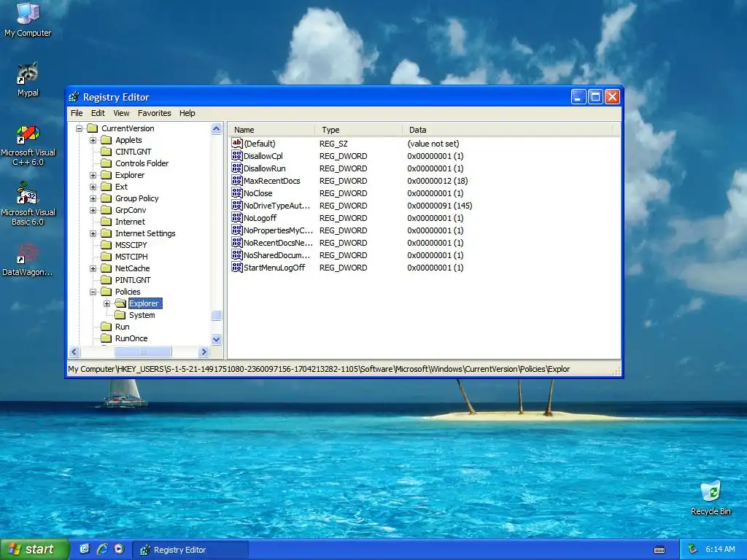This screenshot has height=560, width=747.
Task: Click the (Default) string value icon
Action: (237, 144)
